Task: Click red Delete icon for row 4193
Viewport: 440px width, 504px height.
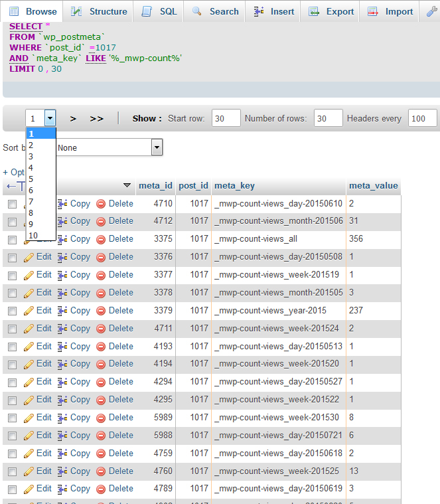Action: click(101, 347)
